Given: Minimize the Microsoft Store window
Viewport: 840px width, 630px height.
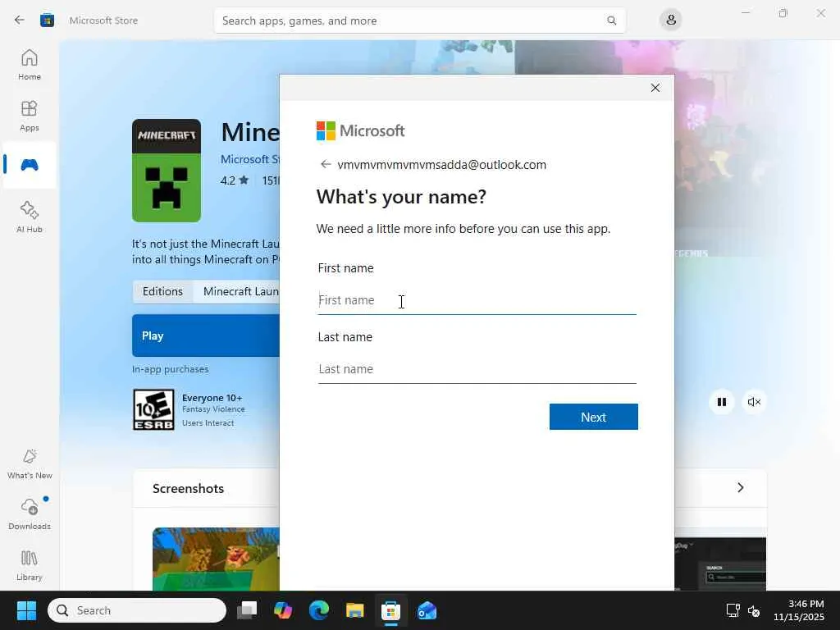Looking at the screenshot, I should pos(745,13).
